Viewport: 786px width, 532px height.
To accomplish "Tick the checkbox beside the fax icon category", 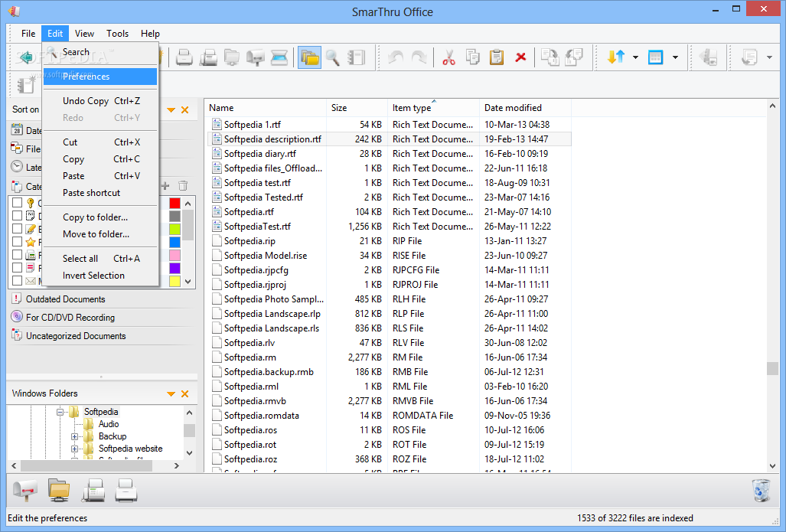I will [x=17, y=255].
